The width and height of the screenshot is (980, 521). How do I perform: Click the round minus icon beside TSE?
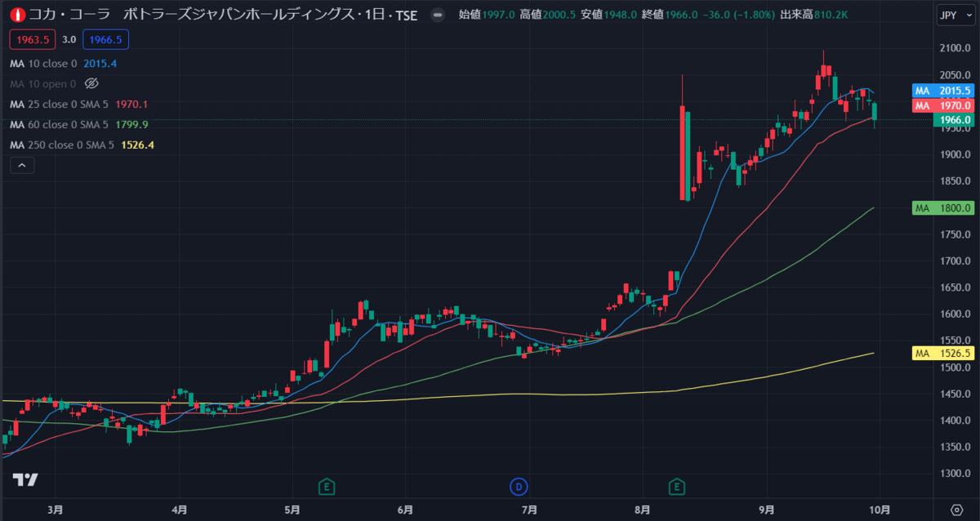[x=439, y=15]
